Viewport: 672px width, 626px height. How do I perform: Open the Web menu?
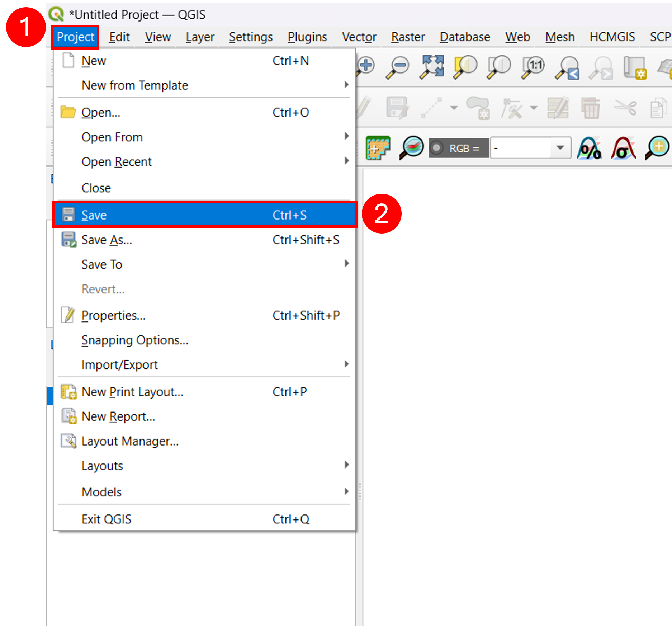[x=518, y=37]
